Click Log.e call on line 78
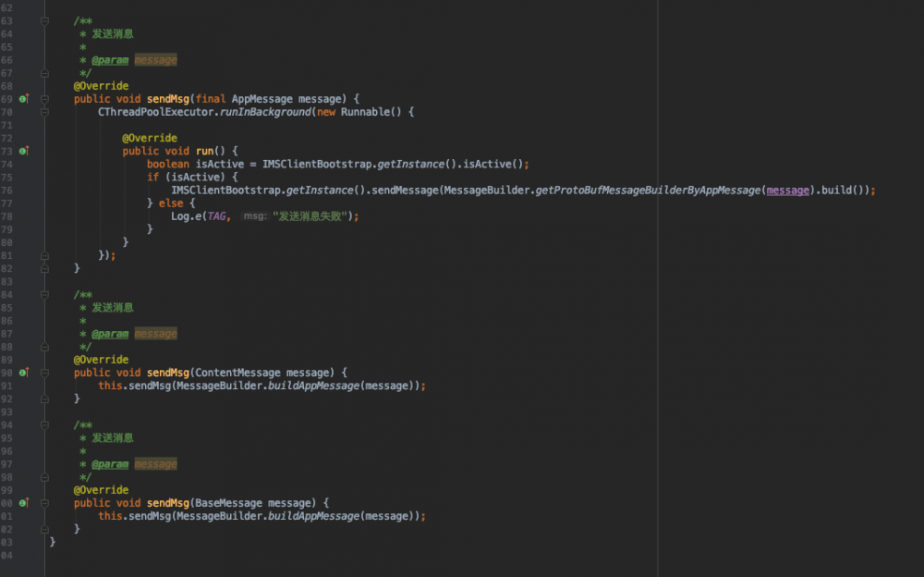This screenshot has width=924, height=577. pos(187,216)
